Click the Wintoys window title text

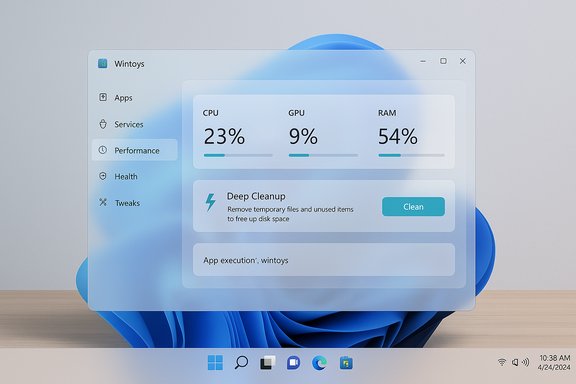click(129, 64)
